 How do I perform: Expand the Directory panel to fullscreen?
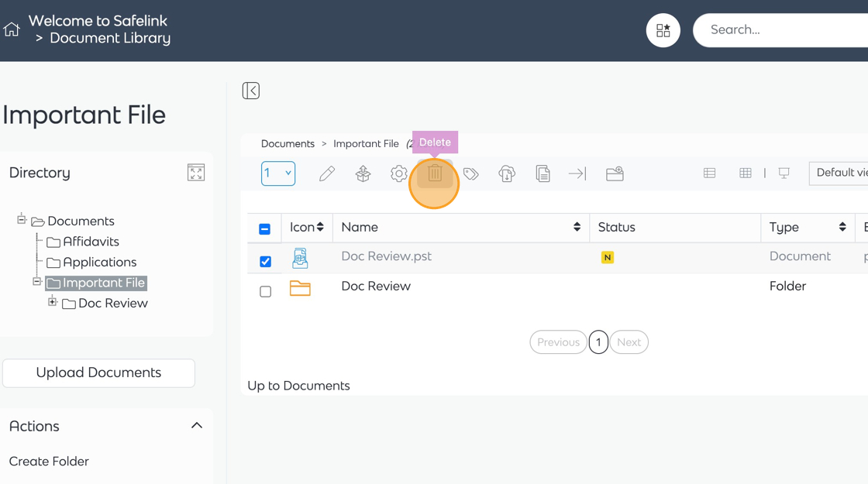pos(196,173)
